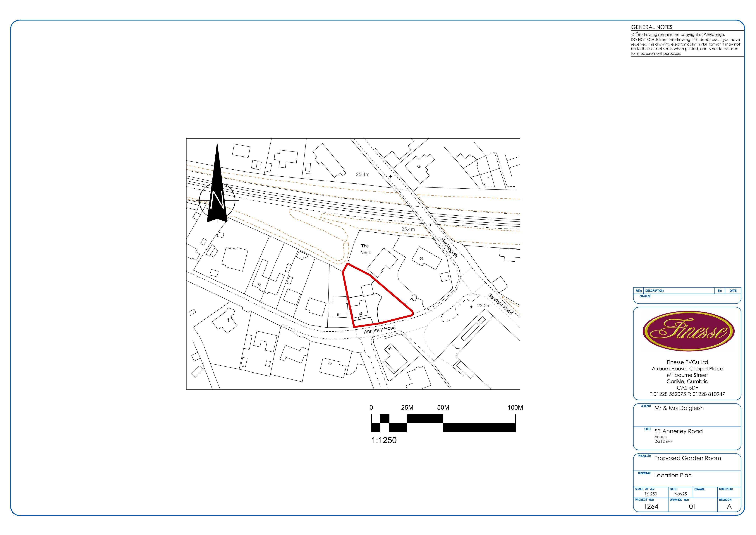The width and height of the screenshot is (756, 535).
Task: Click the "CA2 5DF" postcode line
Action: [687, 388]
